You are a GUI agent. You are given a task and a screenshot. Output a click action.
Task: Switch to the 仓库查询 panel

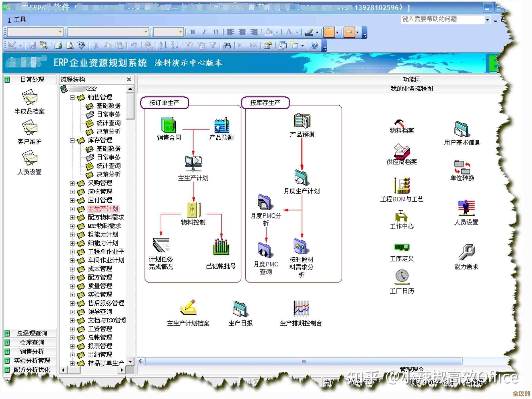tap(31, 342)
